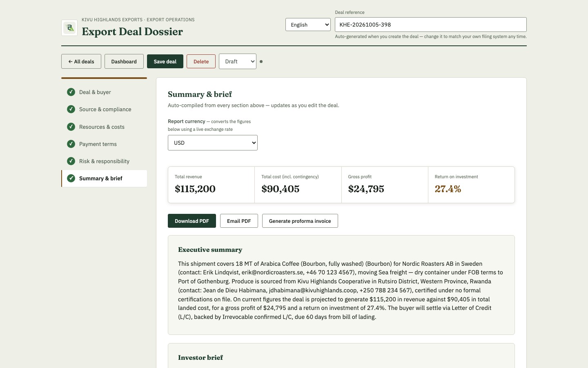Click the unsaved status dot next to Draft
Screen dimensions: 588x368
pyautogui.click(x=261, y=62)
